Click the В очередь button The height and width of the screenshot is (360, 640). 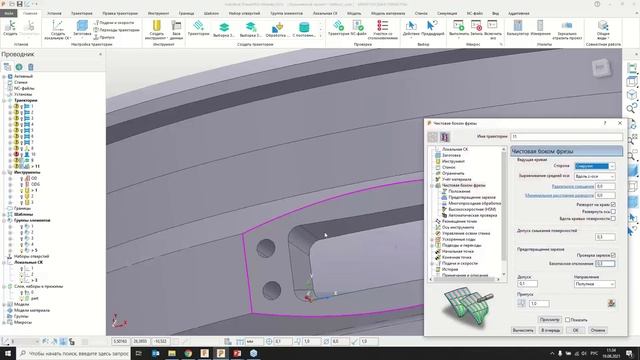click(551, 330)
